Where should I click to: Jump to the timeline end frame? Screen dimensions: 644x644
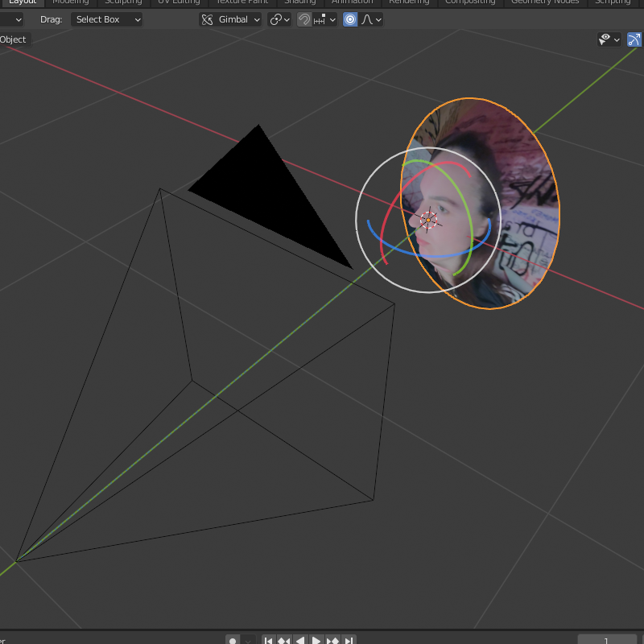[x=349, y=640]
